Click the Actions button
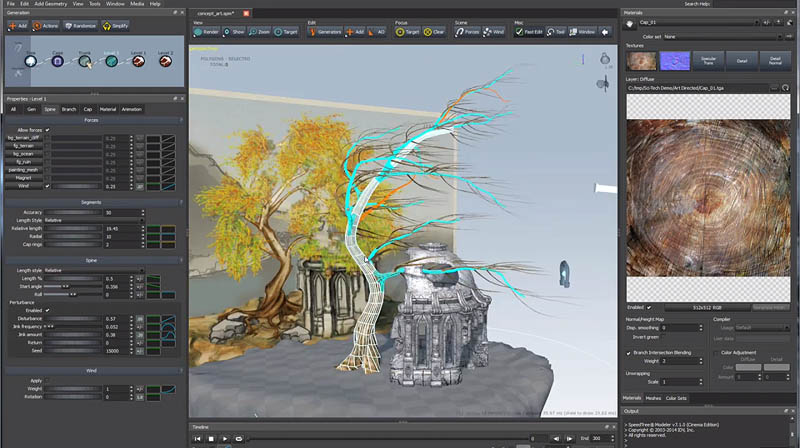The height and width of the screenshot is (448, 800). click(x=45, y=26)
